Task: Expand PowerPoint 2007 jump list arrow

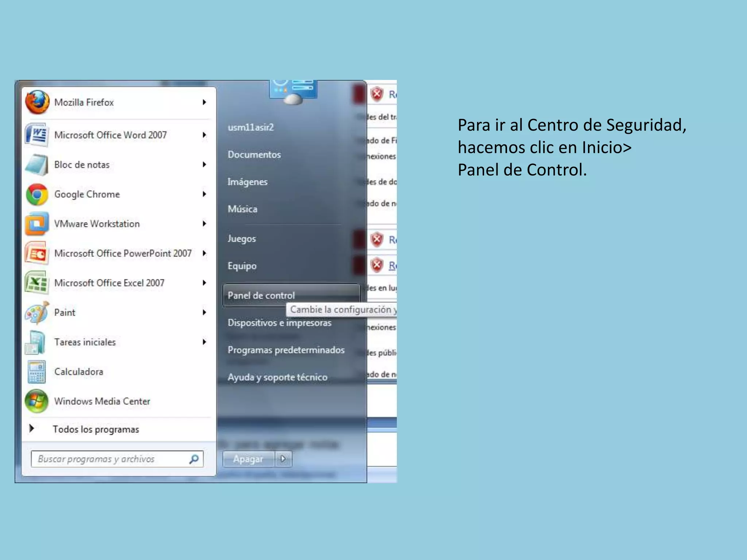Action: pos(205,253)
